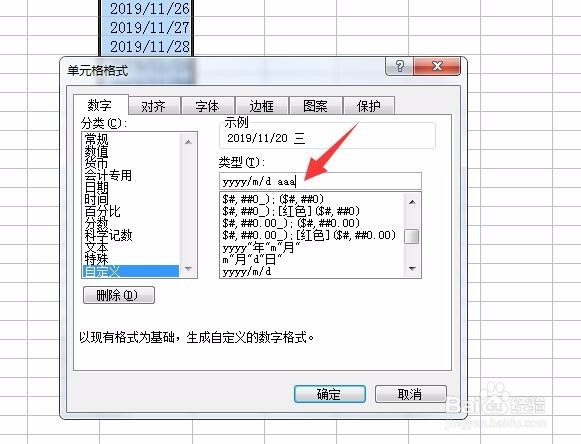Select 常规 category
581x444 pixels.
coord(130,139)
